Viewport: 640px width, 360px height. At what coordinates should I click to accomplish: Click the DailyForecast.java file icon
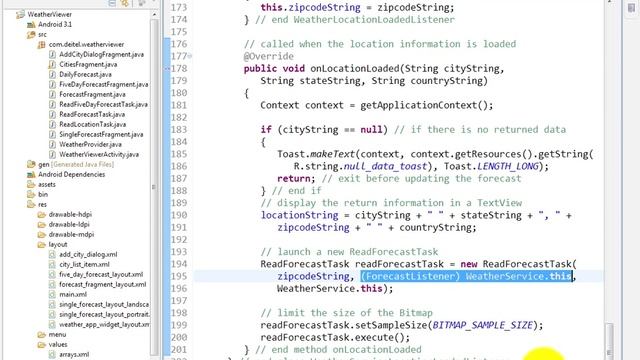click(52, 74)
